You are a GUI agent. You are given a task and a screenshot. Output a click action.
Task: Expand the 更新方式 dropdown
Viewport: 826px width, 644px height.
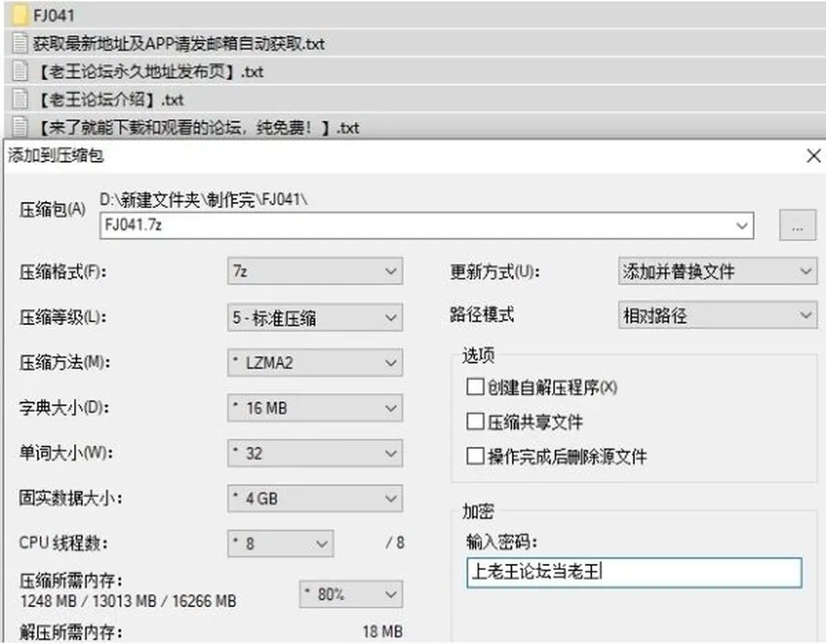pyautogui.click(x=718, y=271)
